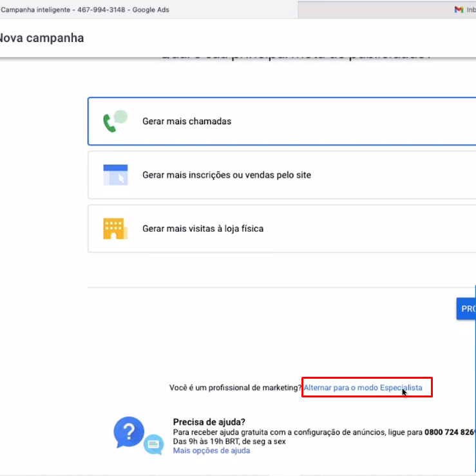Click the green phone calls icon
Image resolution: width=476 pixels, height=476 pixels.
click(x=115, y=121)
